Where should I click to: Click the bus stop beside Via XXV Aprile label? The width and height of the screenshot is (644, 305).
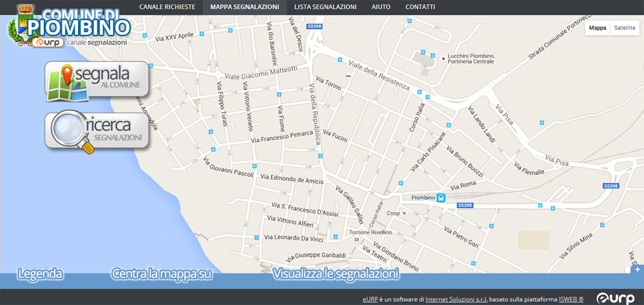point(201,34)
